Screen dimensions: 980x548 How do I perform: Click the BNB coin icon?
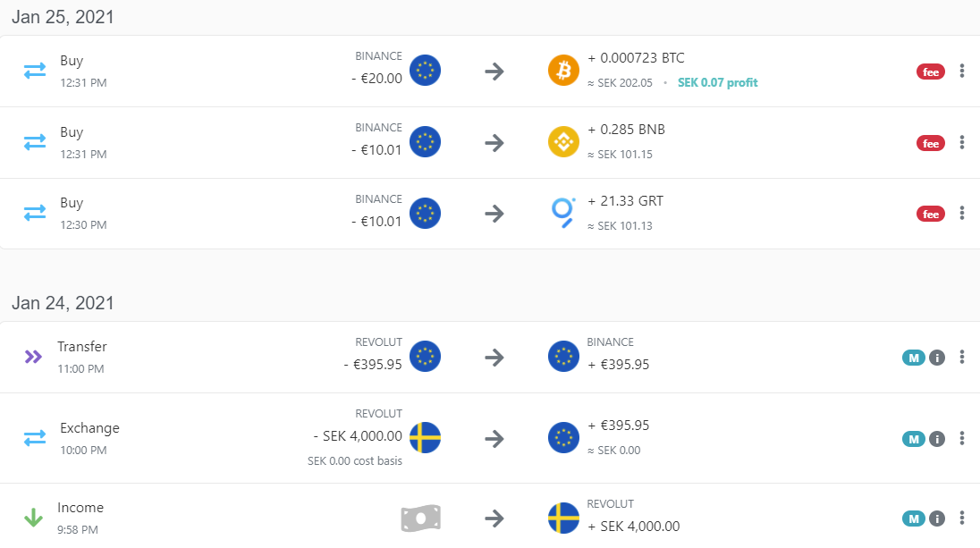[563, 141]
